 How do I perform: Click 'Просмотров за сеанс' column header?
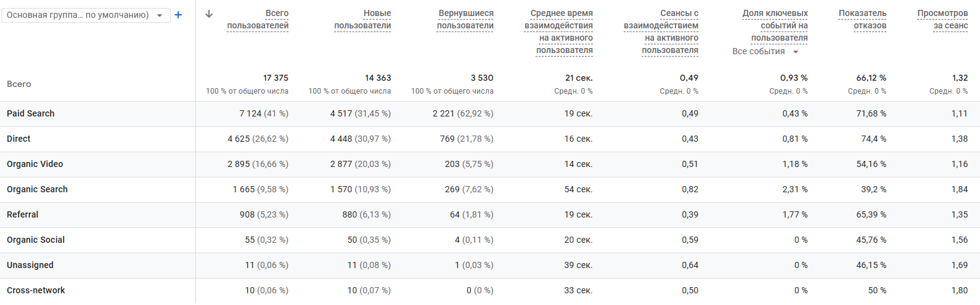coord(942,19)
